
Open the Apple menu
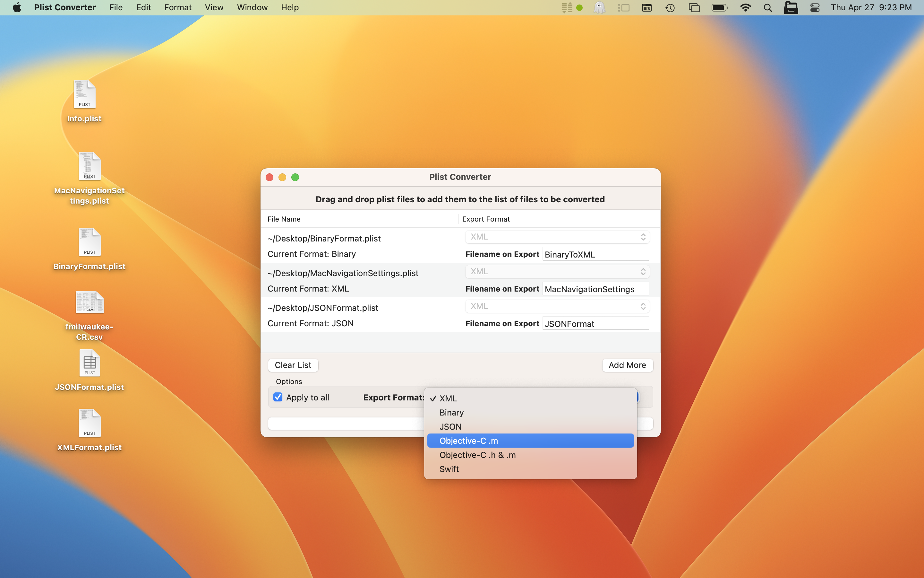[x=17, y=7]
